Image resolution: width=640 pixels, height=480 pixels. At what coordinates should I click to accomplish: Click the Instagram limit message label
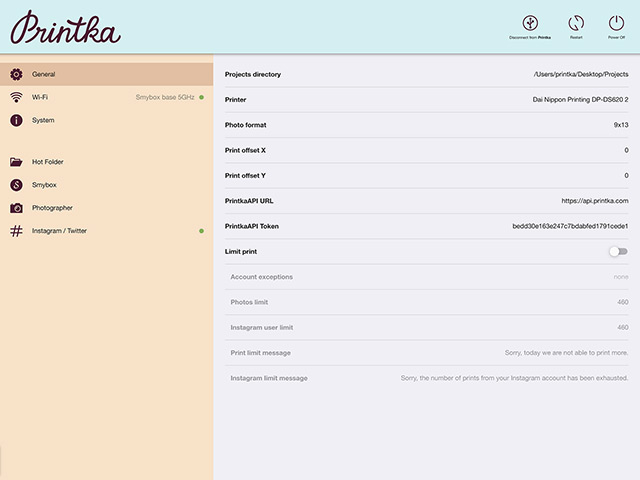(269, 378)
